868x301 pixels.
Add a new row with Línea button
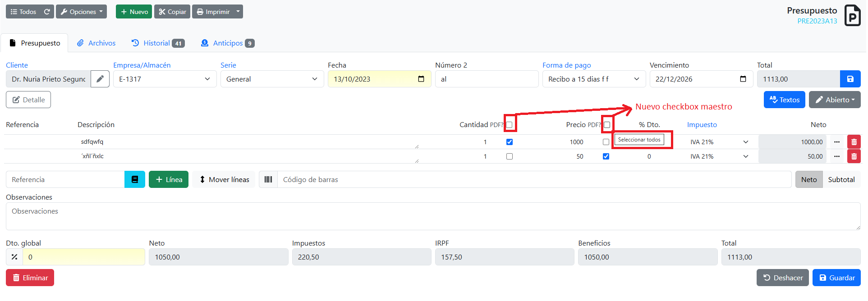169,179
